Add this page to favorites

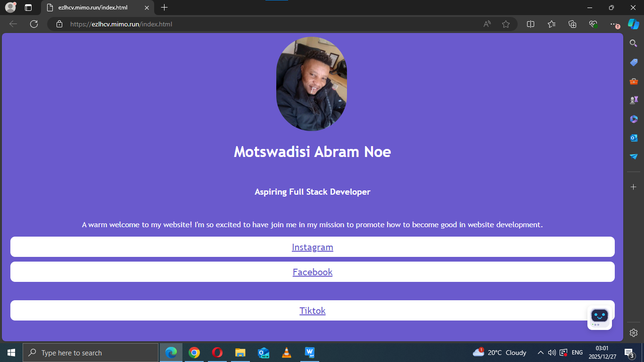point(506,24)
